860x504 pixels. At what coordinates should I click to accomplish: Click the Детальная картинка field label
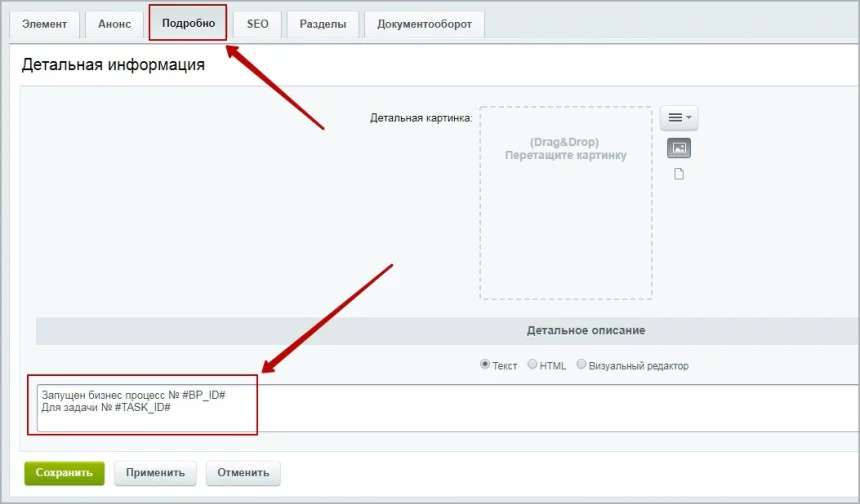click(x=420, y=118)
